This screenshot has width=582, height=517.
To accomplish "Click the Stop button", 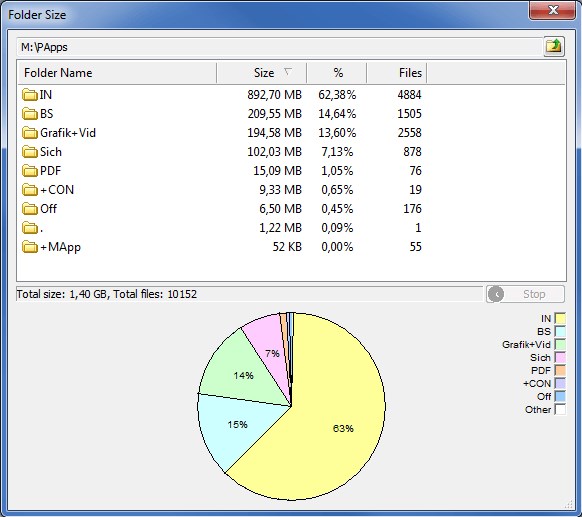I will coord(526,294).
